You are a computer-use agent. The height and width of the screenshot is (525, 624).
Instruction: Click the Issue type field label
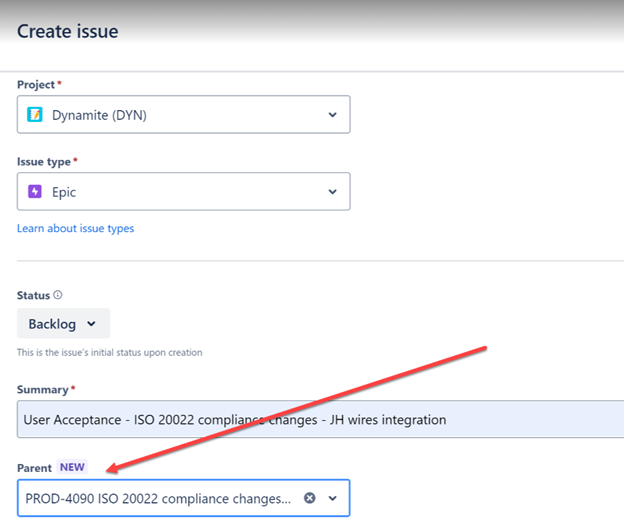(x=44, y=160)
